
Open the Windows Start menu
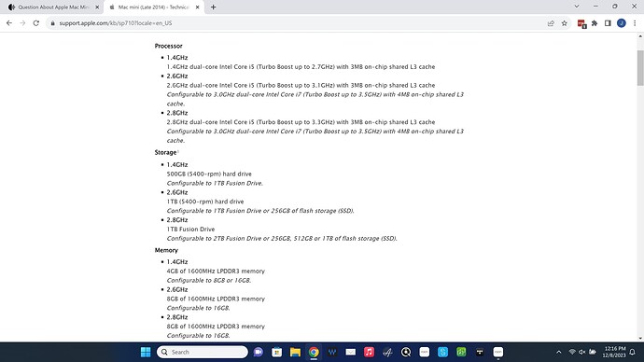coord(146,352)
